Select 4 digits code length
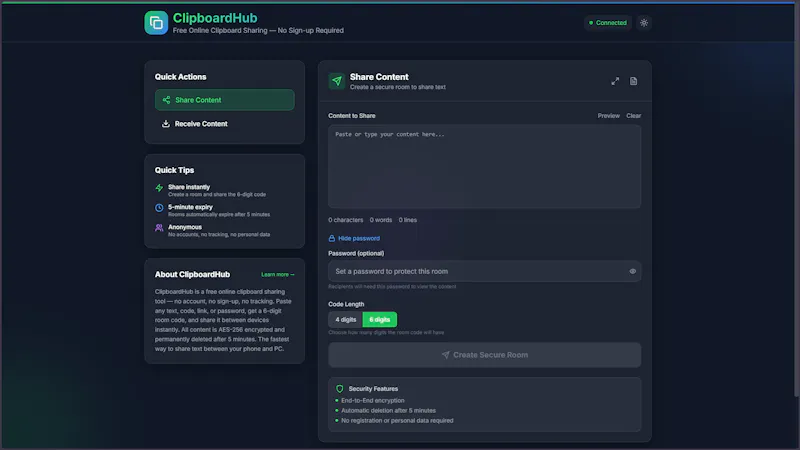Image resolution: width=800 pixels, height=450 pixels. coord(345,319)
